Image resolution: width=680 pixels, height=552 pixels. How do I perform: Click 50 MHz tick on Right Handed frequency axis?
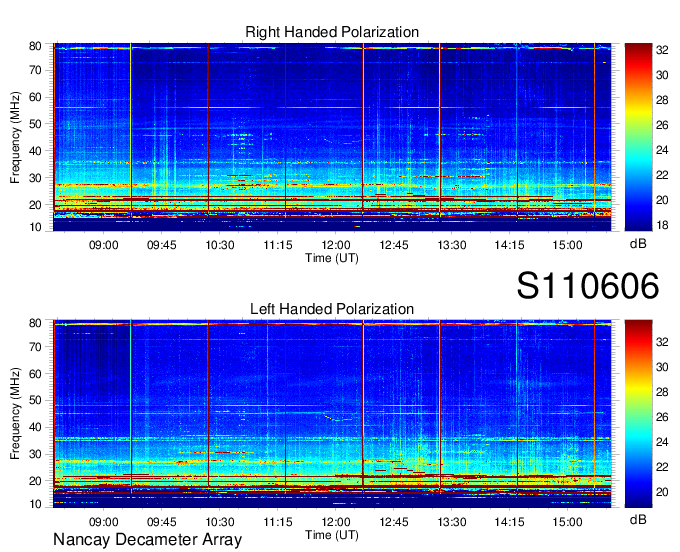pyautogui.click(x=36, y=124)
